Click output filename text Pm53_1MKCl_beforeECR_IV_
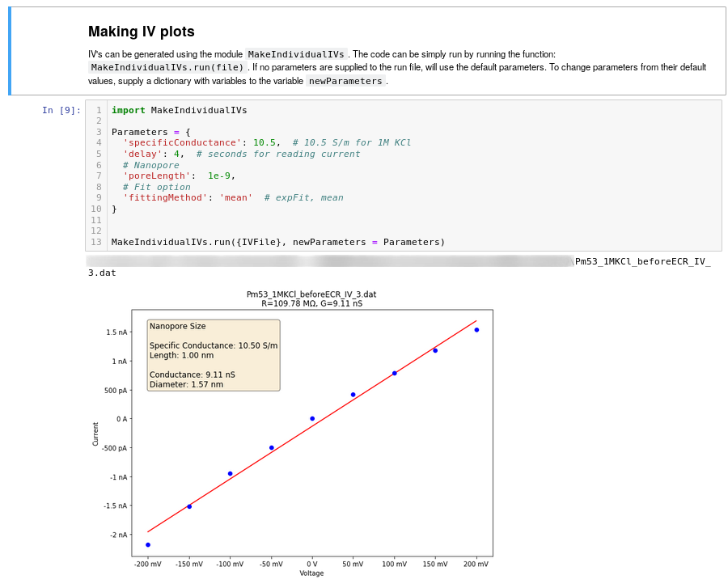This screenshot has width=728, height=584. tap(643, 262)
